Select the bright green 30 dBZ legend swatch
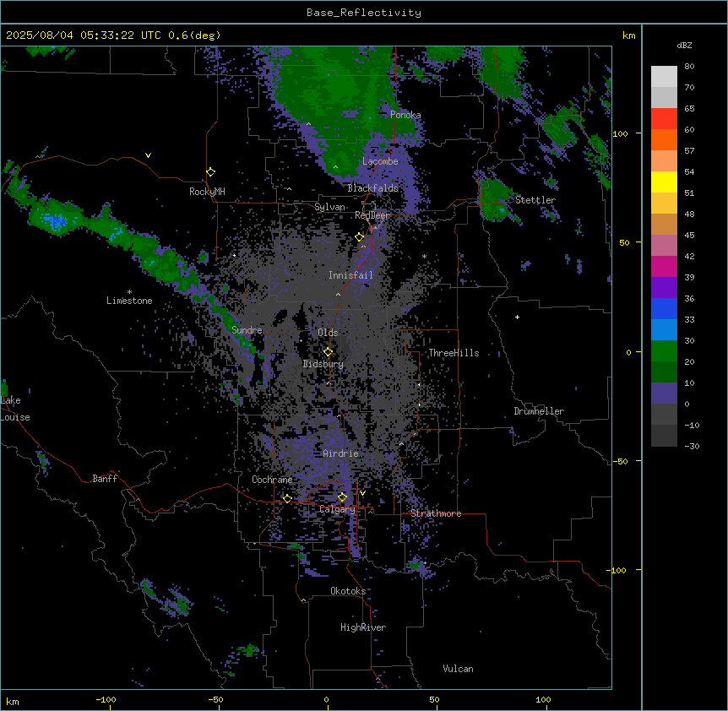 coord(664,351)
